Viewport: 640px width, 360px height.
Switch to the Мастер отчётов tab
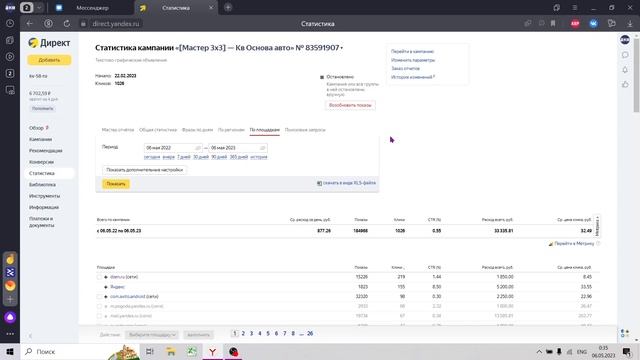[x=118, y=130]
